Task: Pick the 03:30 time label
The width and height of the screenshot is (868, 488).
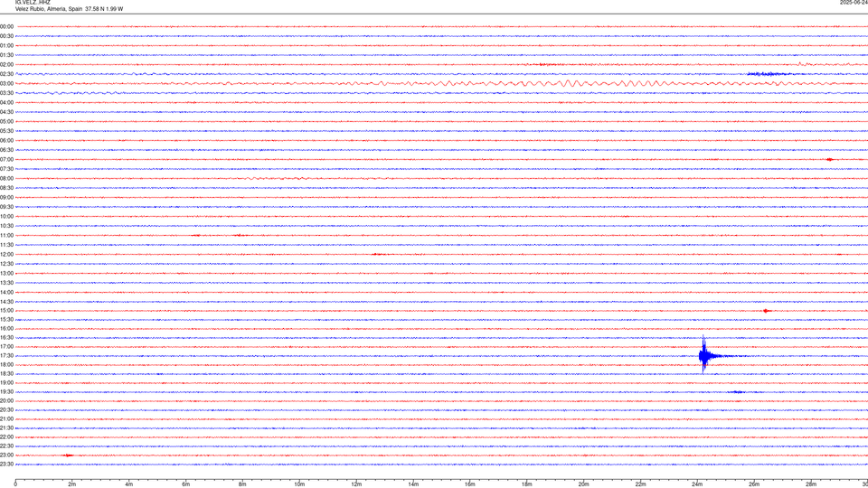Action: tap(6, 93)
